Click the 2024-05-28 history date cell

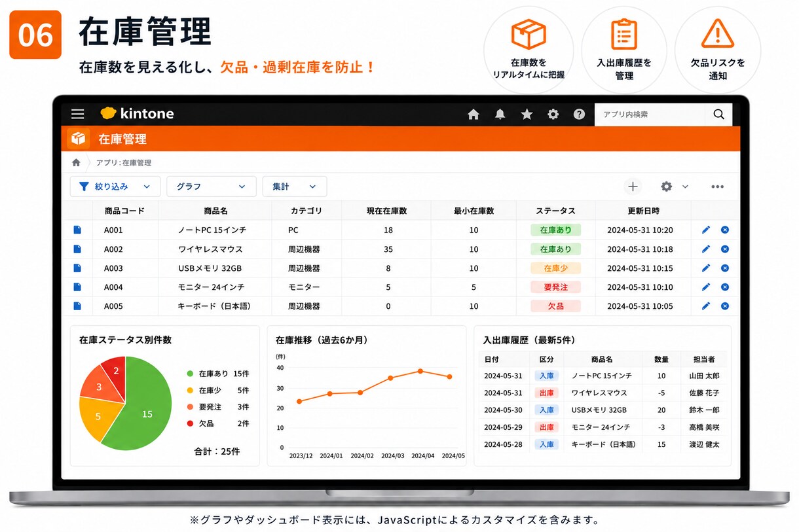tap(503, 444)
